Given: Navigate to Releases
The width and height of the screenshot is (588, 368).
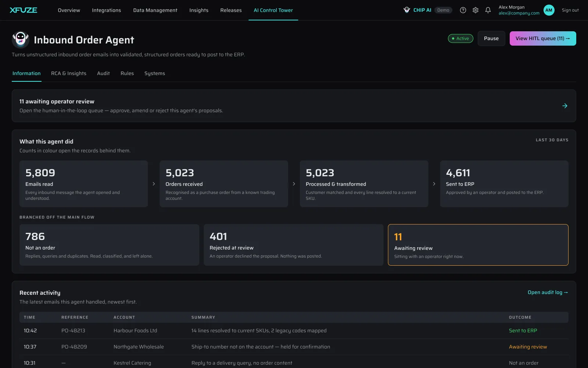Looking at the screenshot, I should click(231, 10).
